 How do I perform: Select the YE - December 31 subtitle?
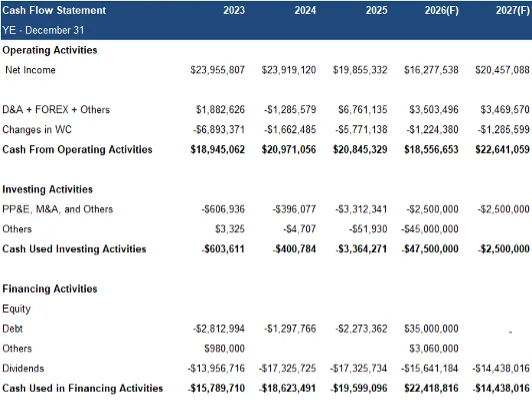pos(43,30)
